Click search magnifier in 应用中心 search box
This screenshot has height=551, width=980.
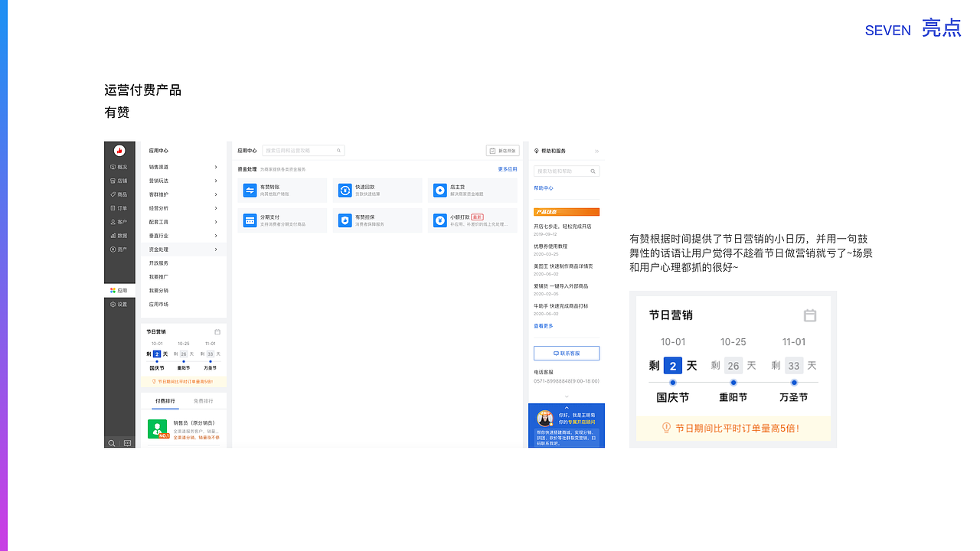[x=339, y=151]
